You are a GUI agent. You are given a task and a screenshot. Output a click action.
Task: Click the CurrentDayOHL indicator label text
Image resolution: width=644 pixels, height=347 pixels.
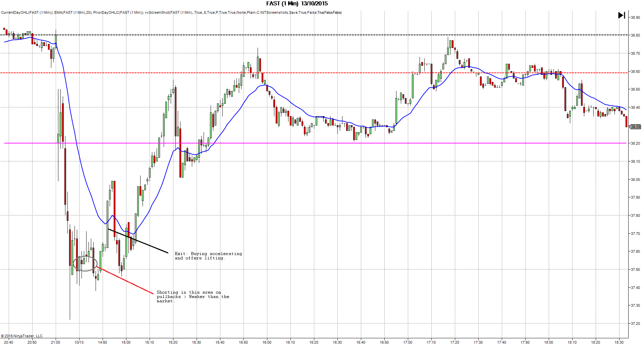coord(27,13)
